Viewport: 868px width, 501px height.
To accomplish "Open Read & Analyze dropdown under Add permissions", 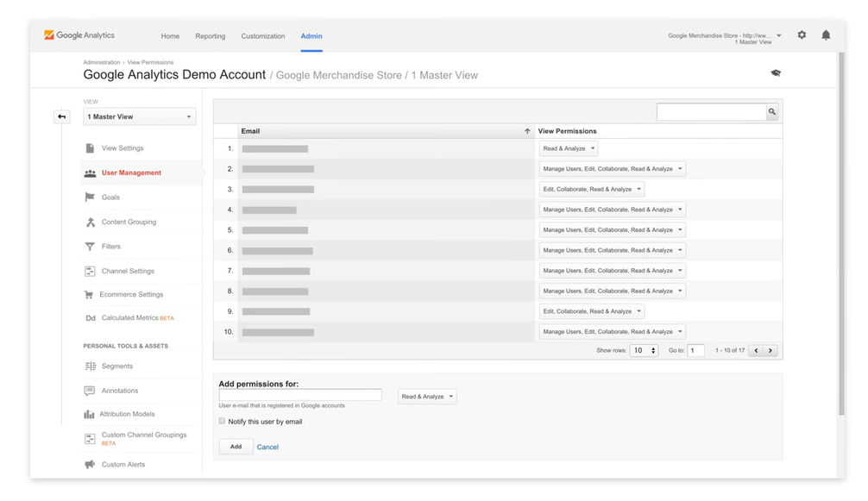I will 427,397.
